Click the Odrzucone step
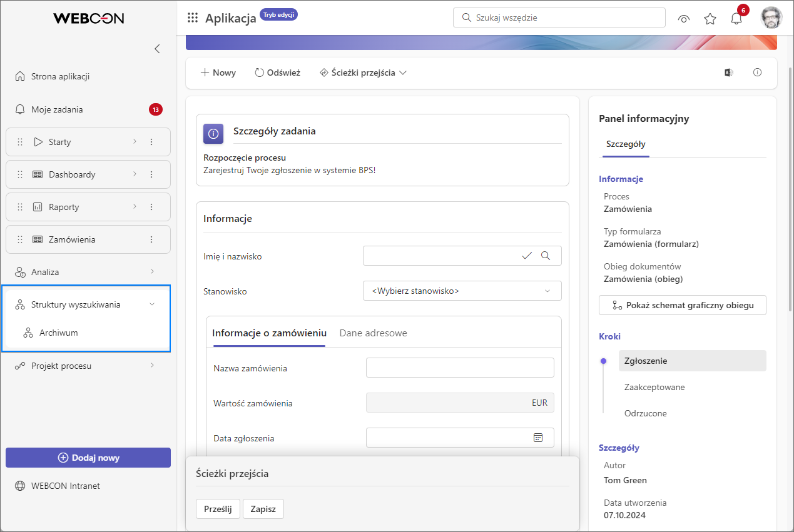The image size is (794, 532). click(646, 413)
